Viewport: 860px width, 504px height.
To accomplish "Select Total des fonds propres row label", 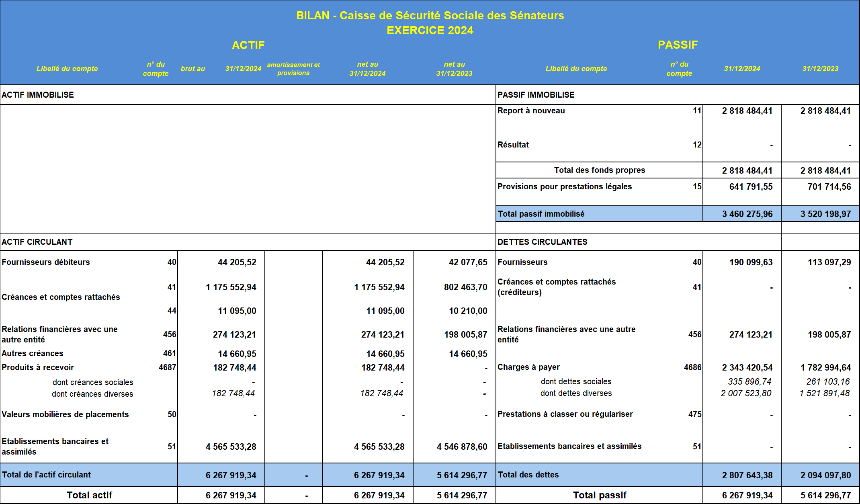I will coord(599,170).
